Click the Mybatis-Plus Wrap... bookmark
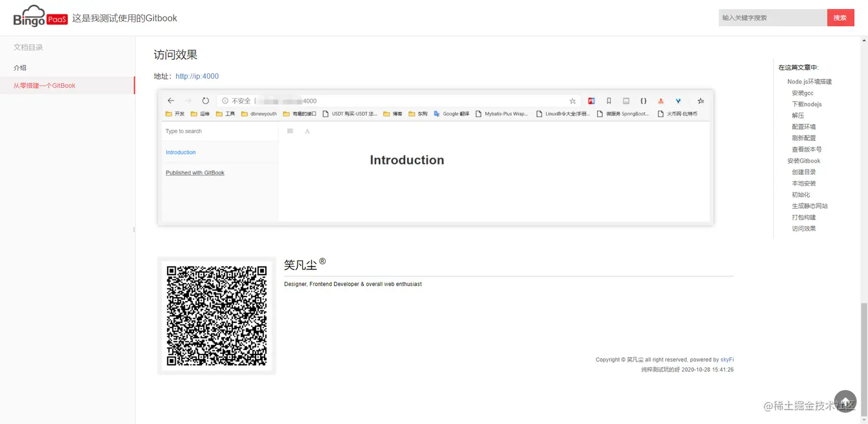 tap(502, 114)
